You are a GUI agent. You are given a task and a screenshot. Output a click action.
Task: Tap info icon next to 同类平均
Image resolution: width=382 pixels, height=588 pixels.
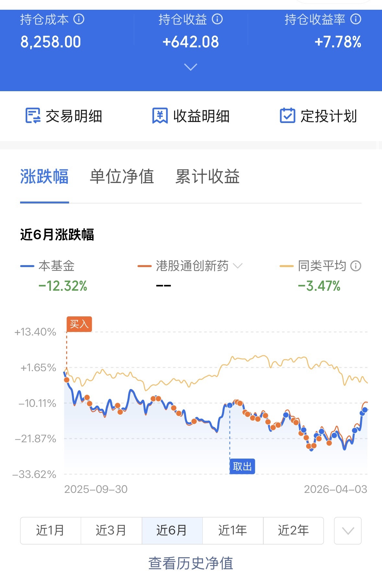(x=356, y=266)
